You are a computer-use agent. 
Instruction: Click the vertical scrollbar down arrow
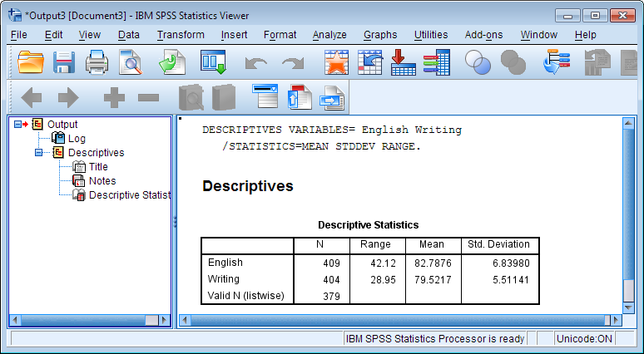(628, 307)
